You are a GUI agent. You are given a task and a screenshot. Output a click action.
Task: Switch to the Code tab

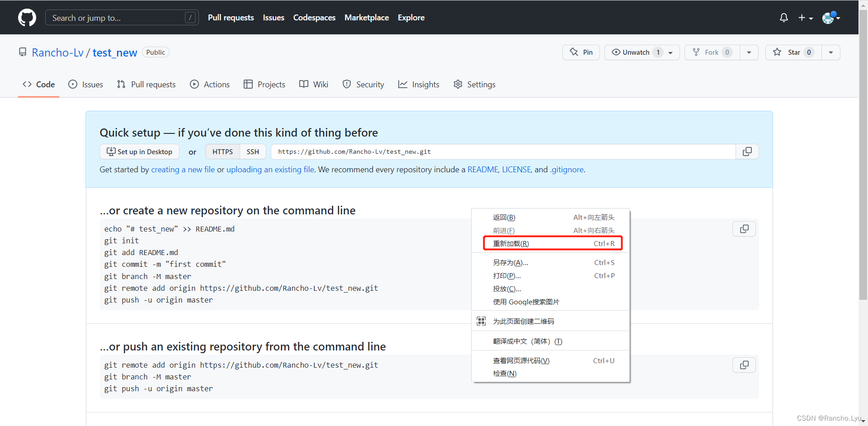(x=39, y=85)
